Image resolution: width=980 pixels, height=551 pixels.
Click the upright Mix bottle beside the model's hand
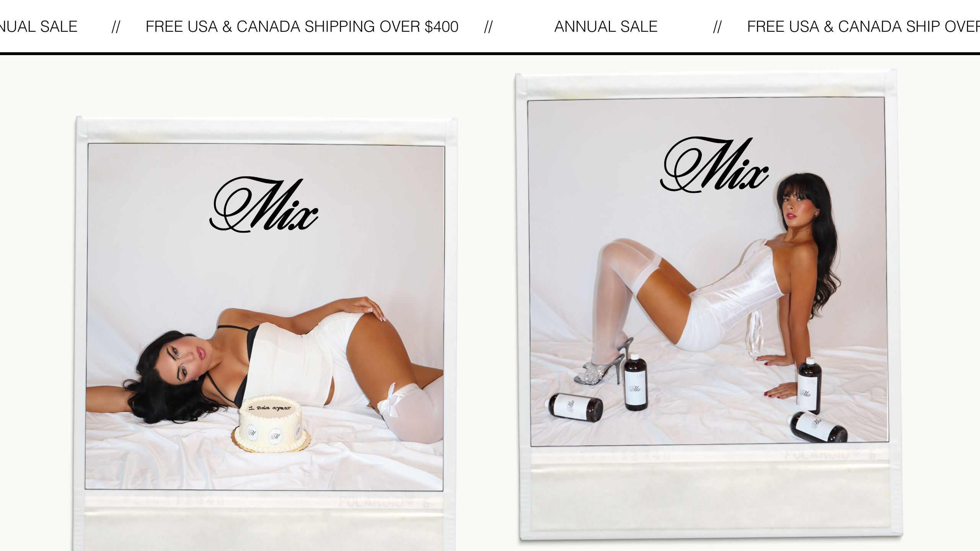[x=809, y=386]
